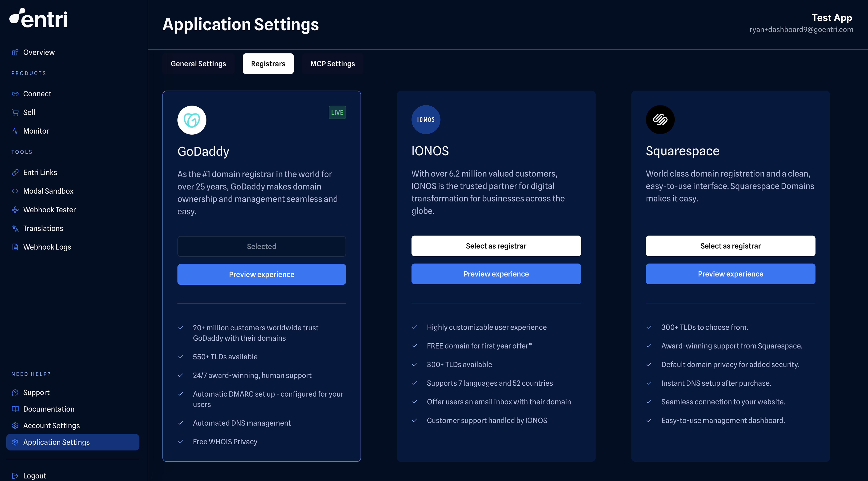The height and width of the screenshot is (481, 868).
Task: Preview experience for Squarespace
Action: click(731, 274)
